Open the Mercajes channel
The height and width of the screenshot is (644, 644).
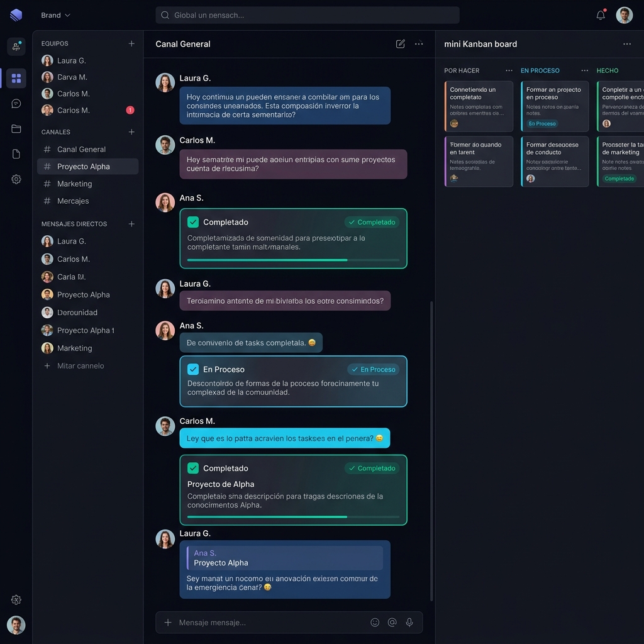[x=88, y=201]
